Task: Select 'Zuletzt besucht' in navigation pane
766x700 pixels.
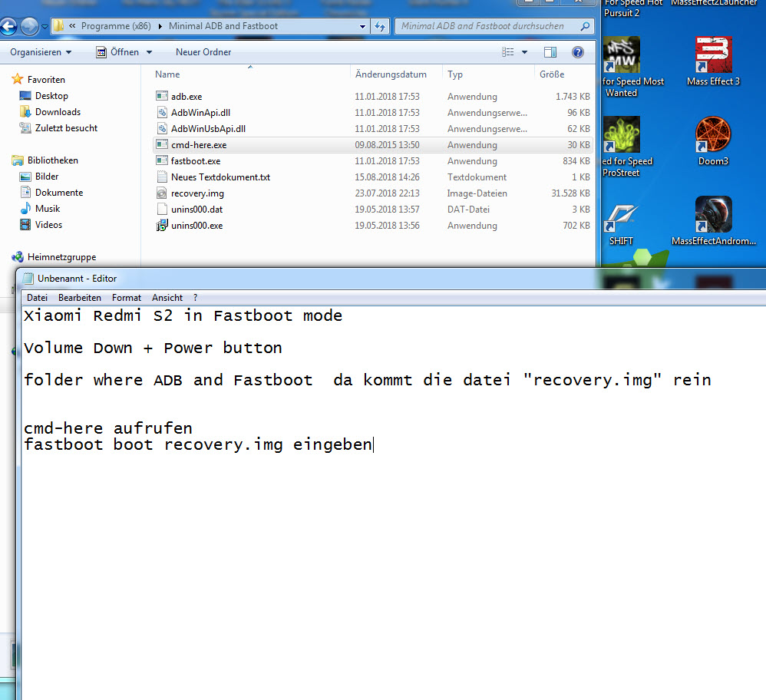Action: [x=66, y=128]
